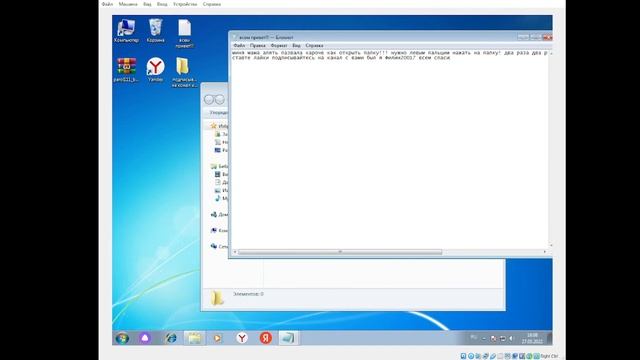Open the volume speaker tray icon

coord(511,338)
